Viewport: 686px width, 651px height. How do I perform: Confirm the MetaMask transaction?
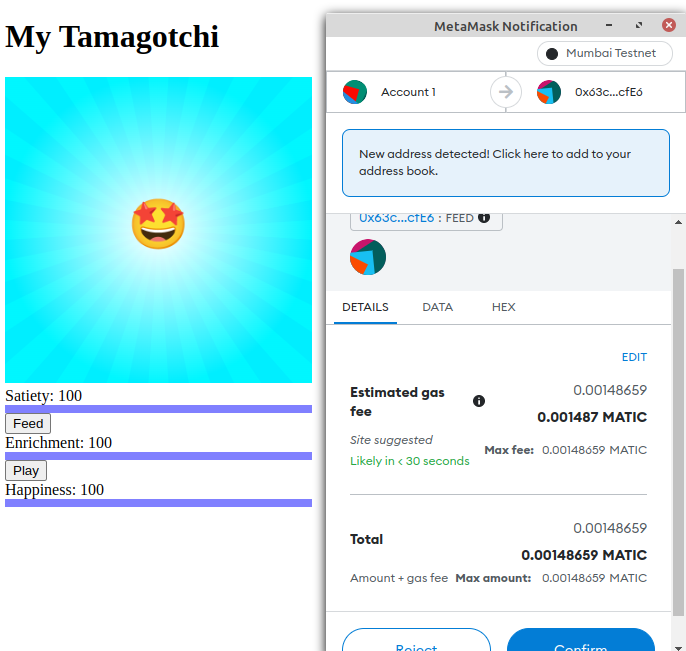tap(581, 641)
